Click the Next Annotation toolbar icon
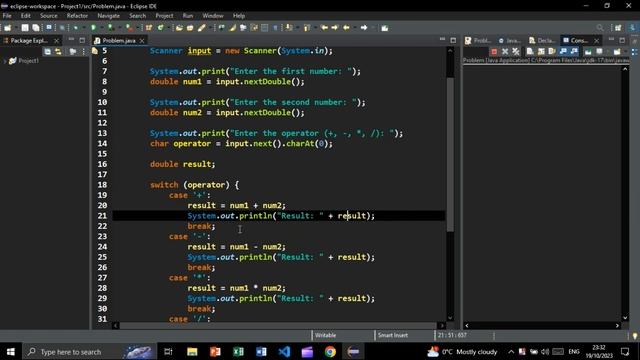The height and width of the screenshot is (360, 640). [x=289, y=28]
